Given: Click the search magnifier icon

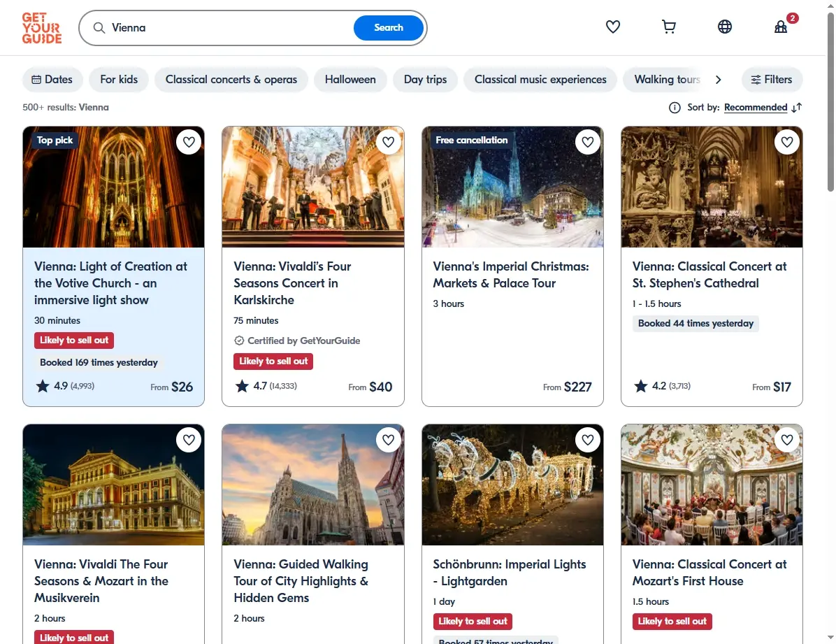Looking at the screenshot, I should 99,28.
